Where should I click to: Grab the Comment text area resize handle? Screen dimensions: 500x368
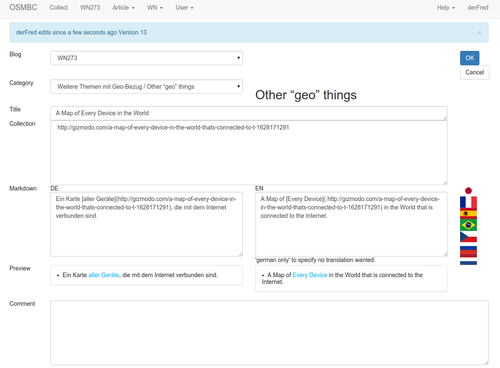[486, 362]
